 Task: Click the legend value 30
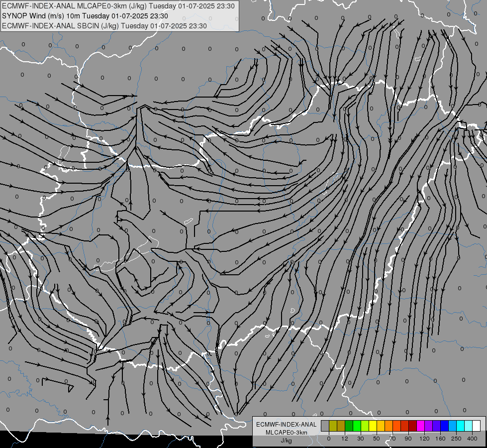point(361,439)
